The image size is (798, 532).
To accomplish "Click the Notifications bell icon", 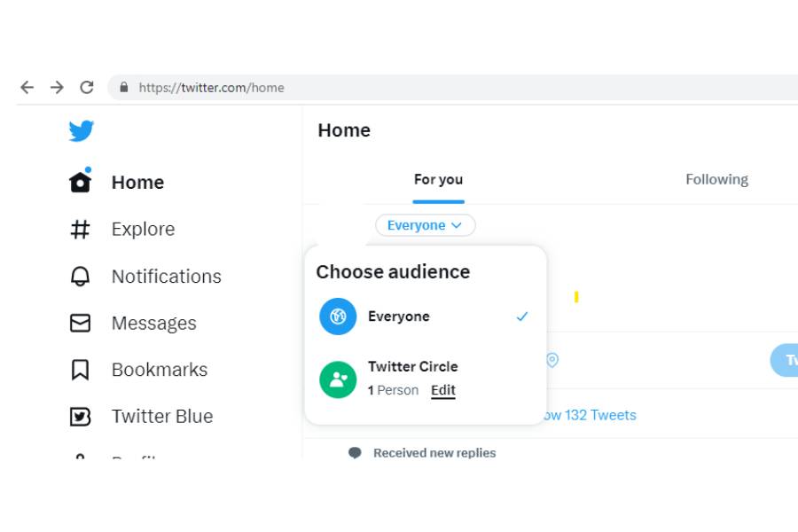I will click(x=80, y=277).
